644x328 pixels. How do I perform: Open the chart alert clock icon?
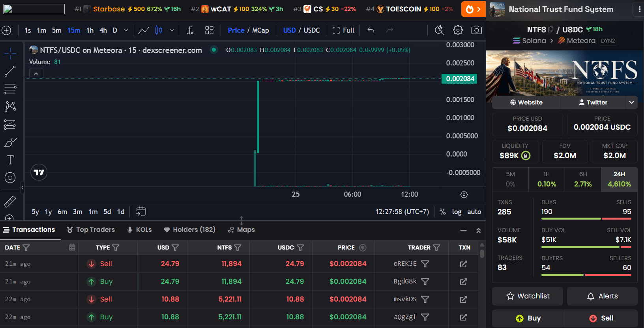click(x=439, y=30)
